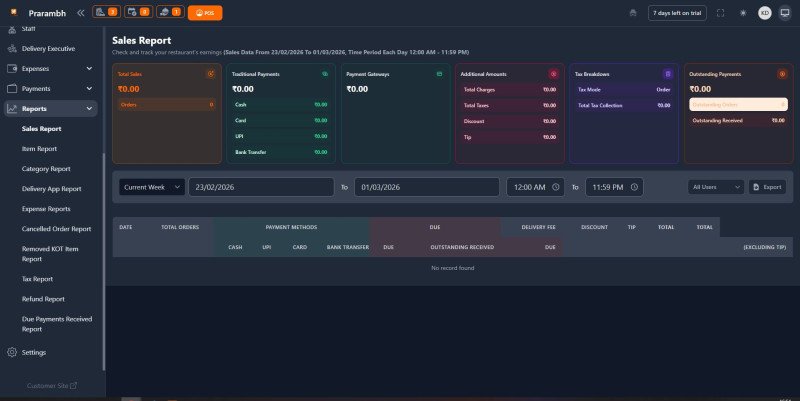Screen dimensions: 800x401
Task: Open the 7 days left on trial notice
Action: coord(677,13)
